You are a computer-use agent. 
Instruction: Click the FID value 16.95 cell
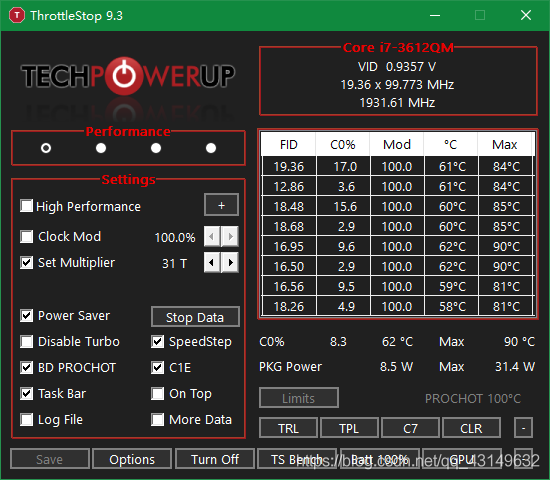tap(289, 246)
